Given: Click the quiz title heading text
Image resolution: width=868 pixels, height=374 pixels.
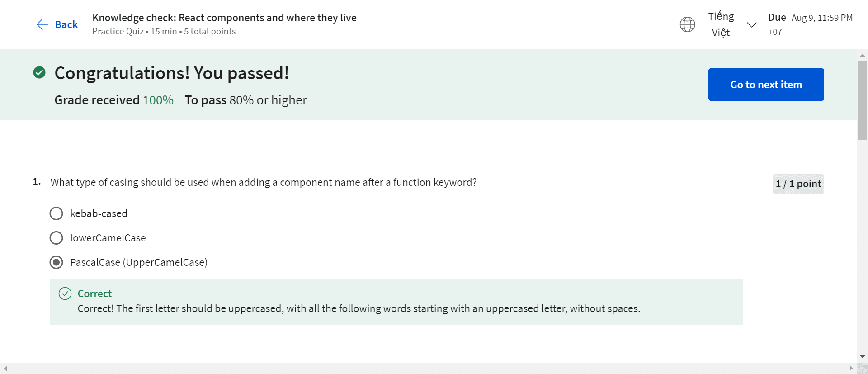Looking at the screenshot, I should 224,18.
